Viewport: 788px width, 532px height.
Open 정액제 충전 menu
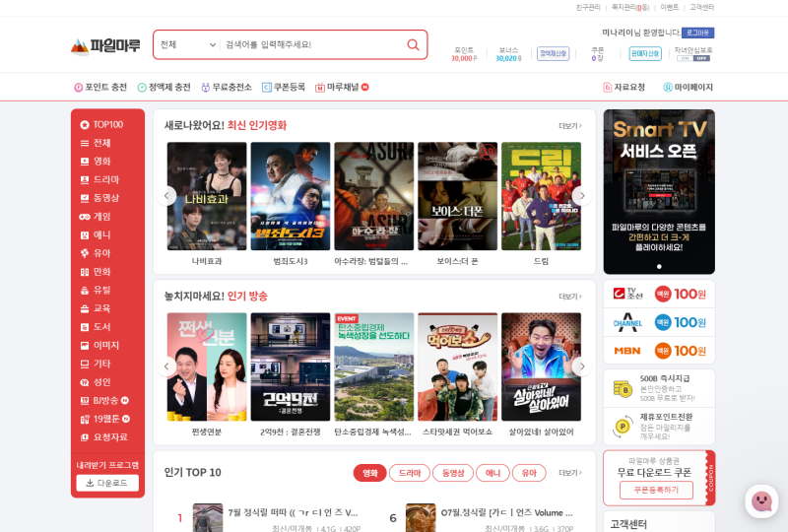164,87
